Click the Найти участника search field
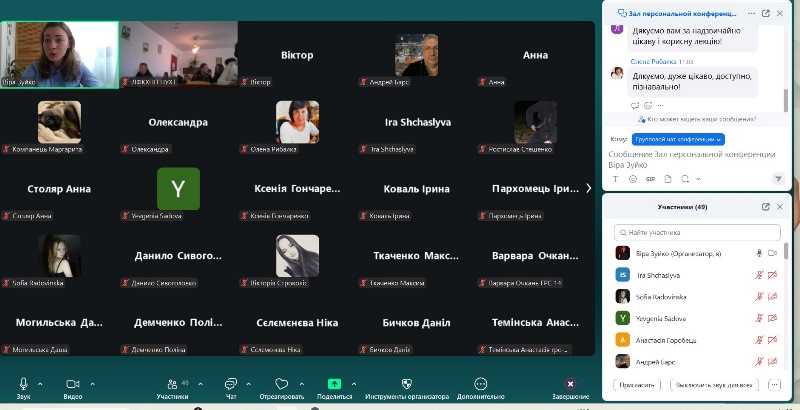This screenshot has width=800, height=410. pos(695,232)
